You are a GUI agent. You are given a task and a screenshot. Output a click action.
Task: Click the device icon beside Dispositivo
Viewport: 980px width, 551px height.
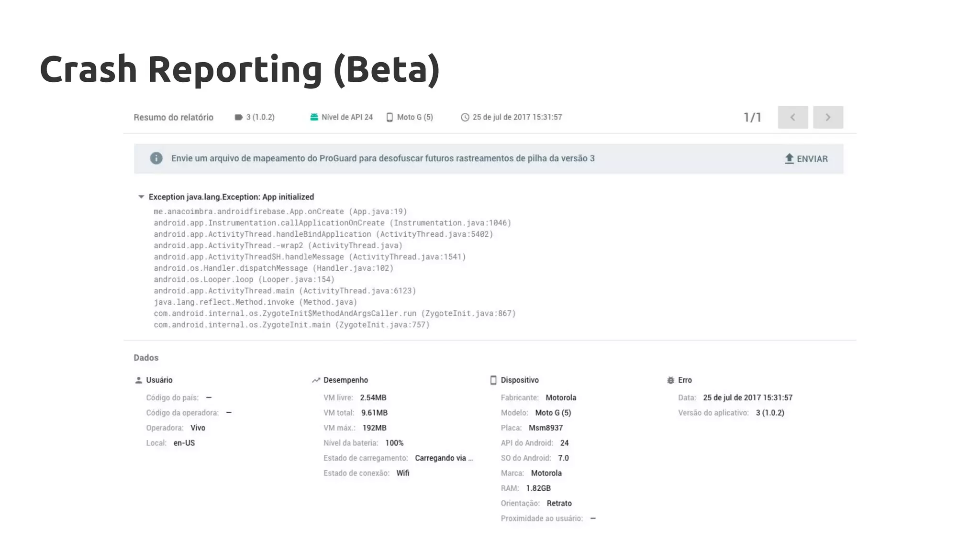pos(493,380)
